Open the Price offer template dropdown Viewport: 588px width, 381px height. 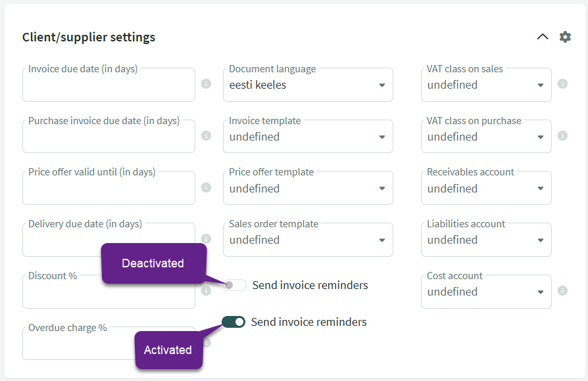pyautogui.click(x=308, y=188)
